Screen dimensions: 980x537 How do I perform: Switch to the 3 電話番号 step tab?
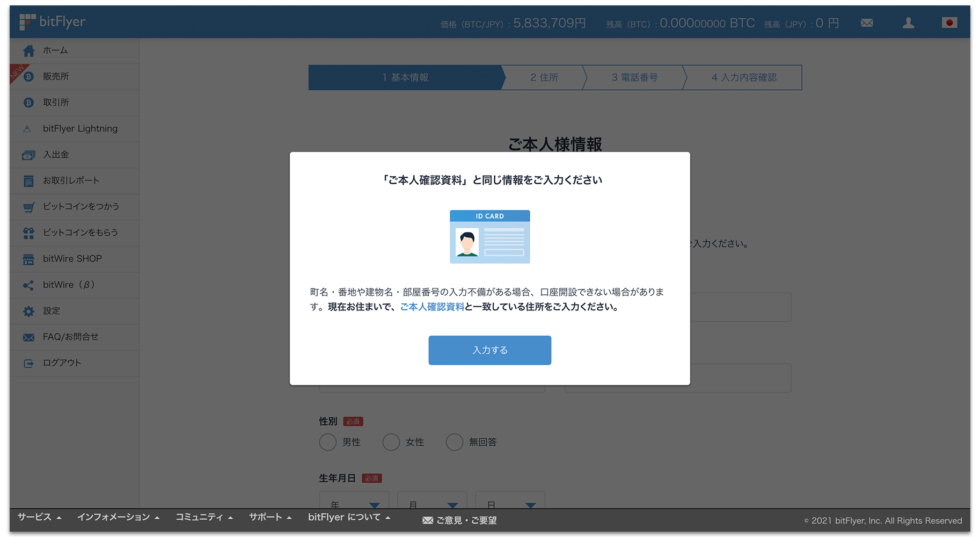[634, 77]
